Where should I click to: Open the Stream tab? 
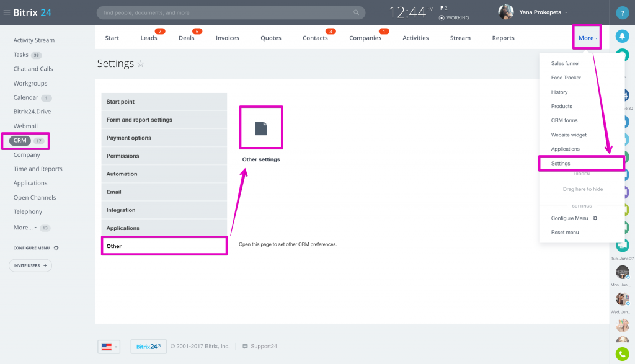click(x=460, y=38)
